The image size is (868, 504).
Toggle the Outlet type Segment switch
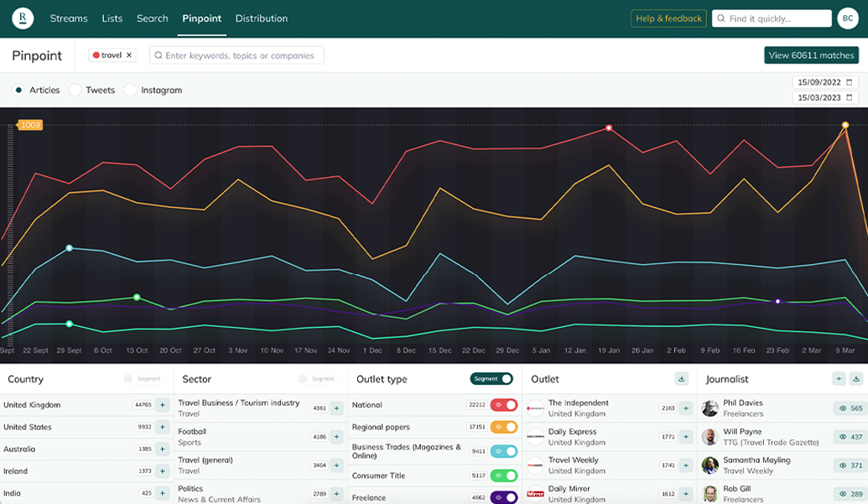(x=491, y=379)
